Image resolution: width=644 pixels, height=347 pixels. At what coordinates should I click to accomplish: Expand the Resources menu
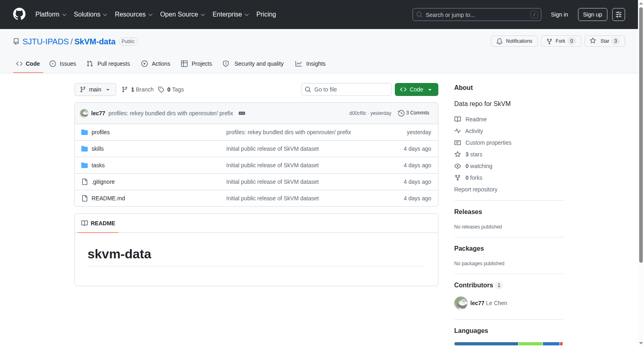point(134,15)
